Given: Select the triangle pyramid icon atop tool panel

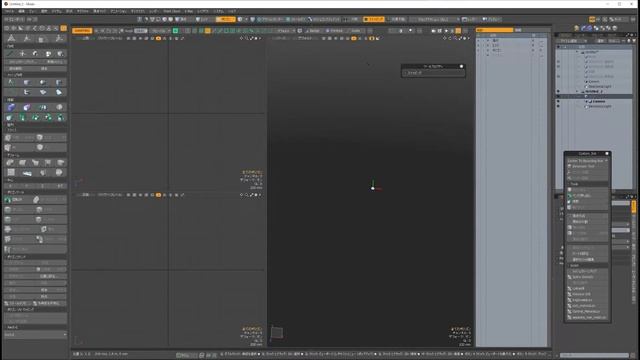Looking at the screenshot, I should (11, 38).
